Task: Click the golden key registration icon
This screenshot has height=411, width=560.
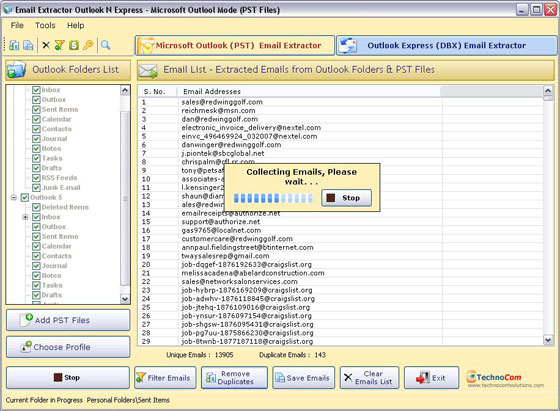Action: (88, 45)
